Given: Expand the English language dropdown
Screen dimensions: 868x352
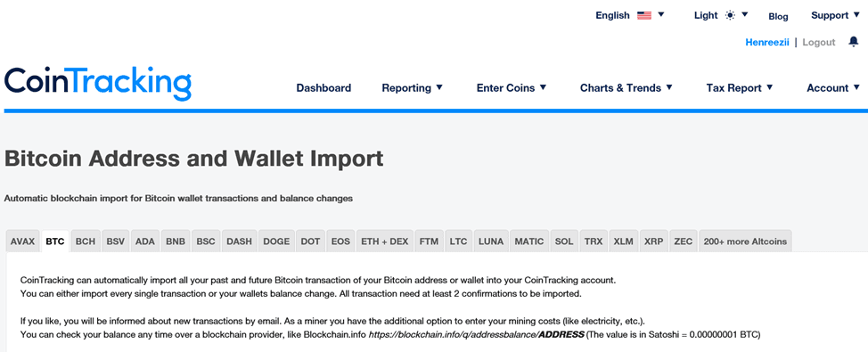Looking at the screenshot, I should 630,15.
